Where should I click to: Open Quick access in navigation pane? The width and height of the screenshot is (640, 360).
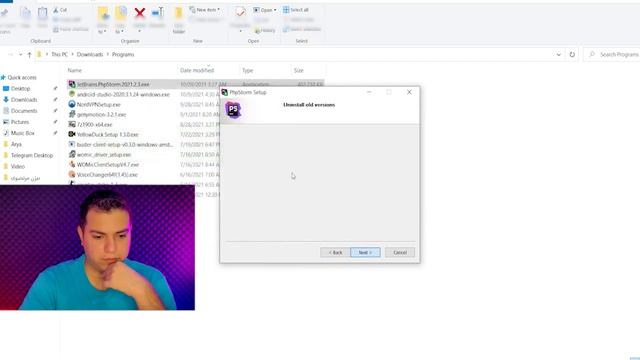pyautogui.click(x=22, y=78)
